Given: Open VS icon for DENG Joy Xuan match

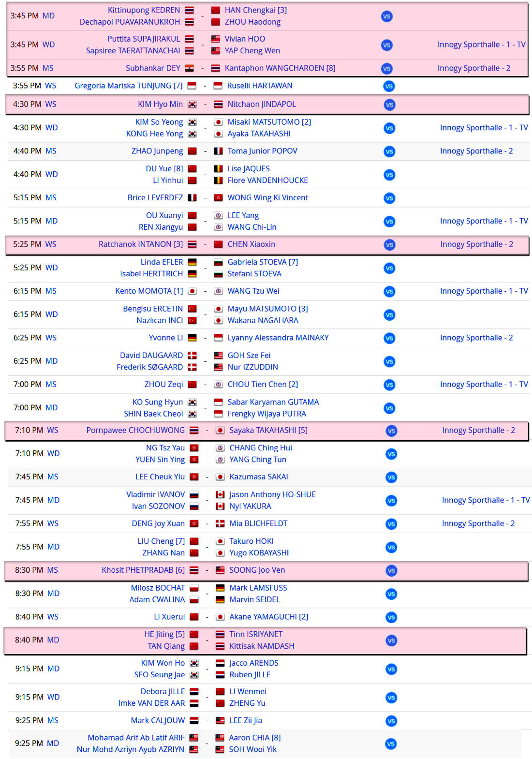Looking at the screenshot, I should coord(391,524).
